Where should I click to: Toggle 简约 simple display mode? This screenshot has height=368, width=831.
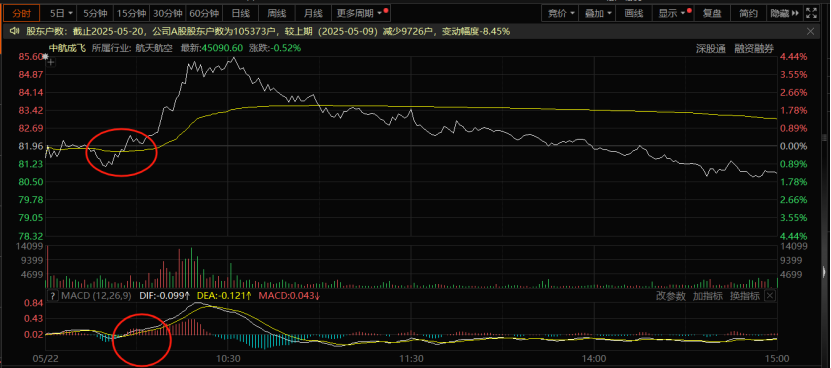(x=748, y=13)
